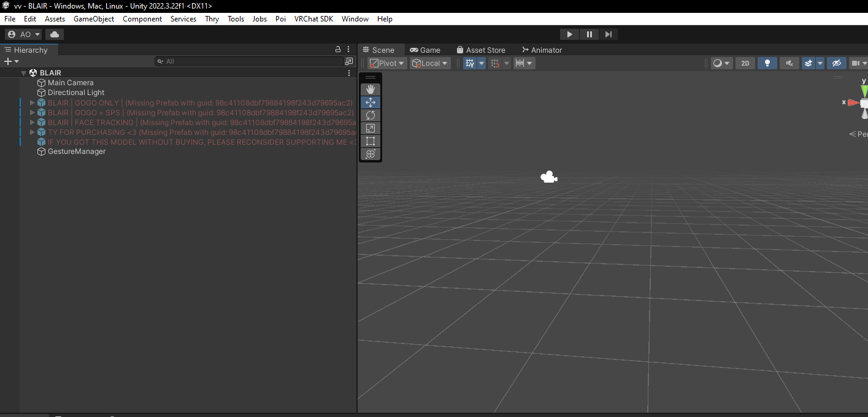The image size is (868, 417).
Task: Select the Move tool
Action: 371,102
